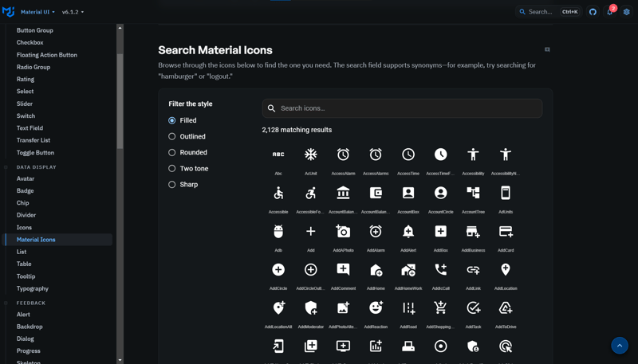The width and height of the screenshot is (638, 364).
Task: Click the AdUnits phone icon
Action: (x=506, y=193)
